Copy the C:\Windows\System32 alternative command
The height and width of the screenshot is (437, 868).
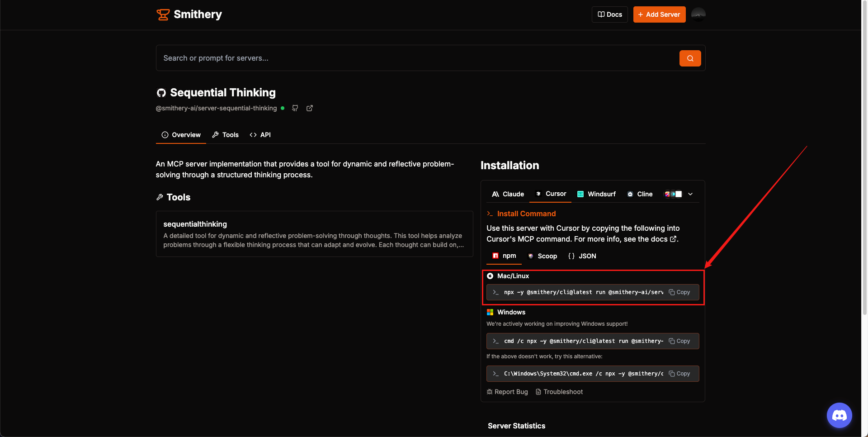679,374
